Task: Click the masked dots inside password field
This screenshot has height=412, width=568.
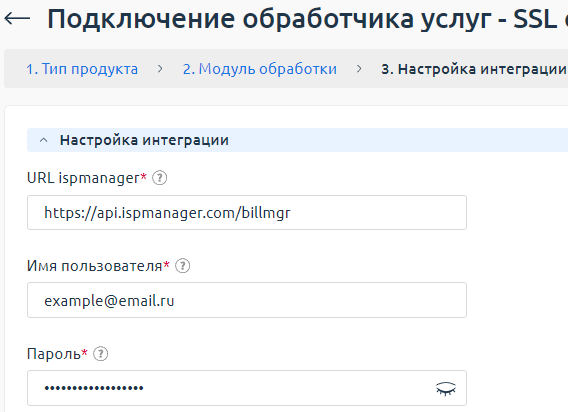Action: pyautogui.click(x=94, y=388)
